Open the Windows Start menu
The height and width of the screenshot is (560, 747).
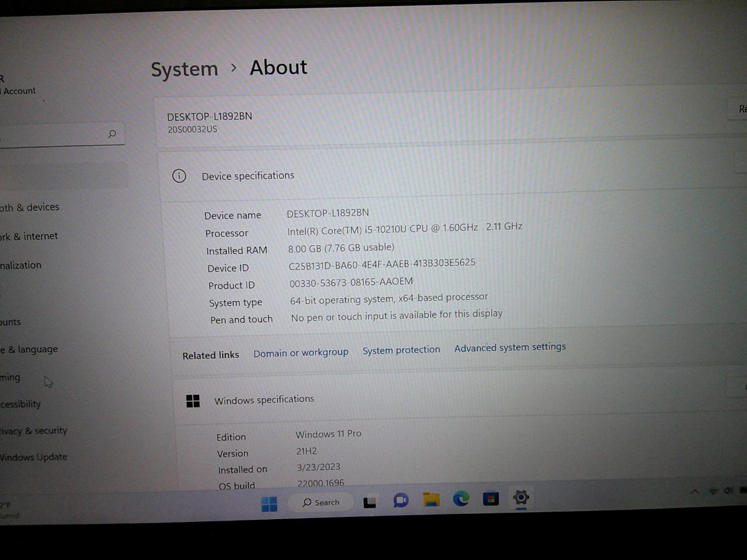(x=270, y=504)
